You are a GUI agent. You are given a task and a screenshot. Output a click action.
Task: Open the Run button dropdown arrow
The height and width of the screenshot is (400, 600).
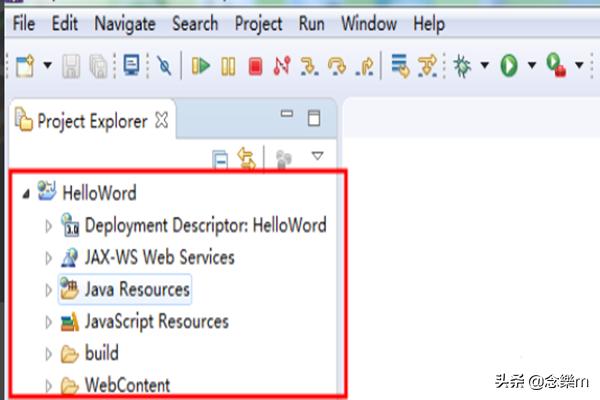[x=531, y=66]
